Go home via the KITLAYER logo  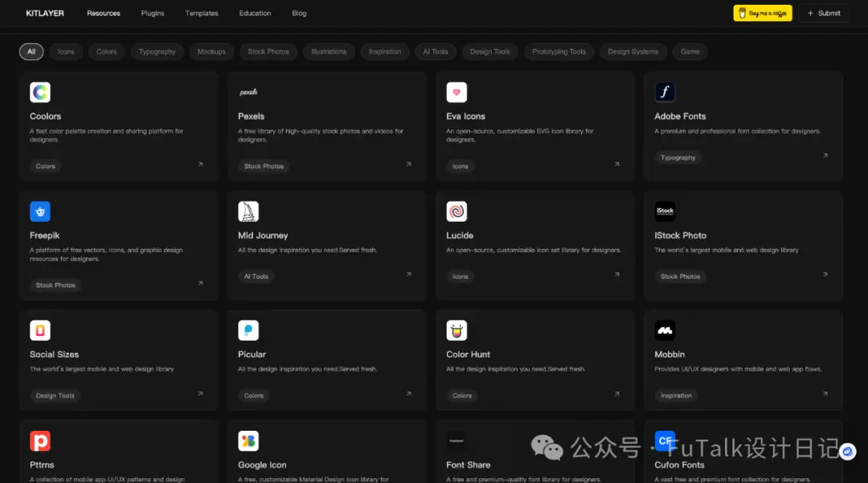(x=45, y=14)
